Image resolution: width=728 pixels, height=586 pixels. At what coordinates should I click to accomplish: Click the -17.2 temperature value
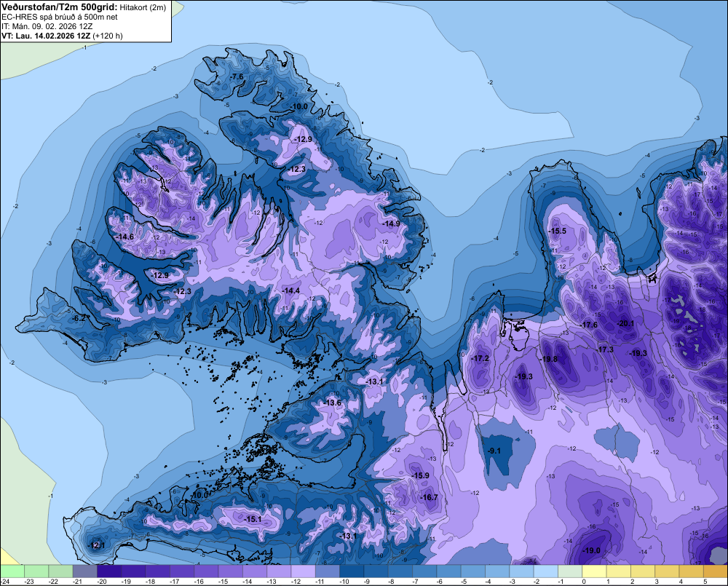click(480, 358)
